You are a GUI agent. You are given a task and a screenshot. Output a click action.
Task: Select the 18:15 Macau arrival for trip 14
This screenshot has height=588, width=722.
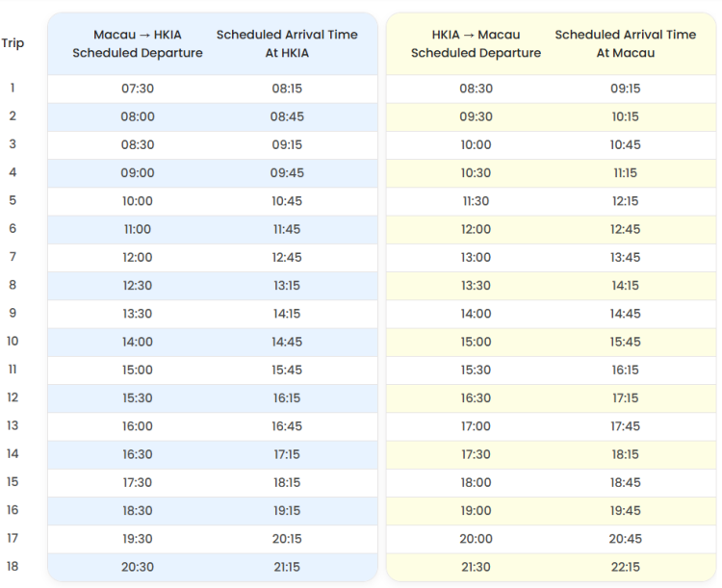tap(626, 453)
